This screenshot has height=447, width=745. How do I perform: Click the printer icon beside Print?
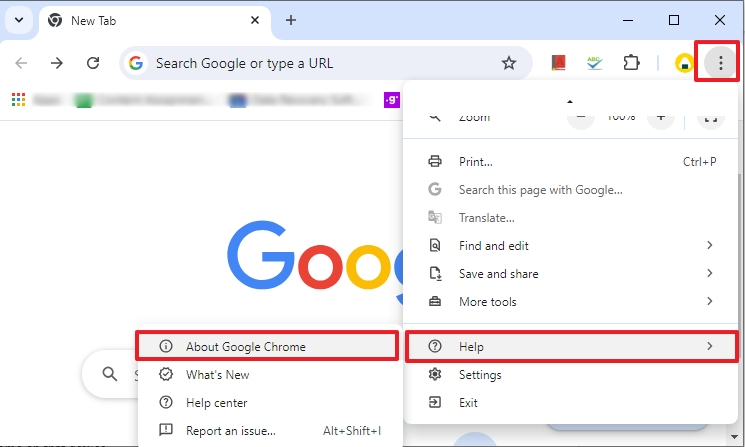tap(435, 161)
